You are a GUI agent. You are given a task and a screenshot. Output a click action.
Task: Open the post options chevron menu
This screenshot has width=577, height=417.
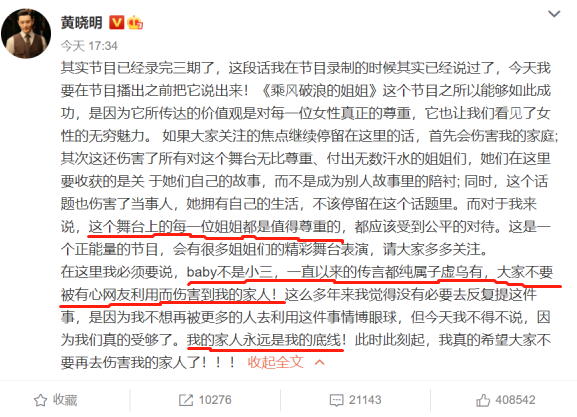554,14
